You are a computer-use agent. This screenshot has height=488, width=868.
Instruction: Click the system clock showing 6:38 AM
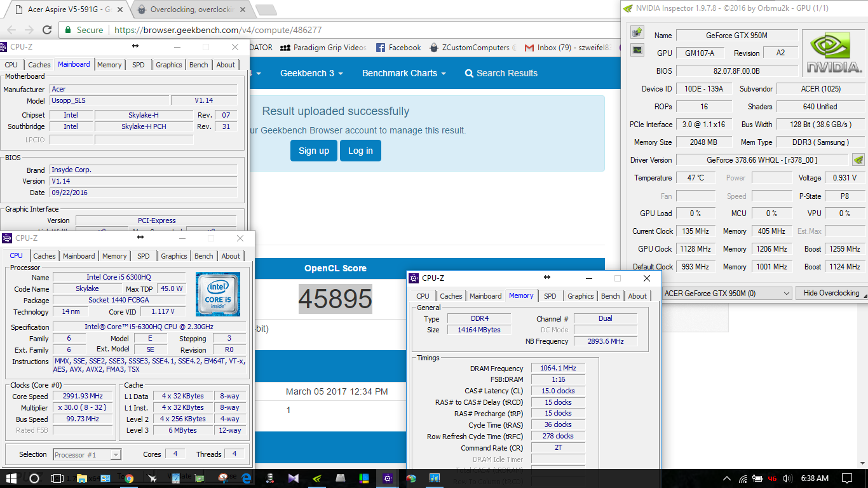click(815, 478)
